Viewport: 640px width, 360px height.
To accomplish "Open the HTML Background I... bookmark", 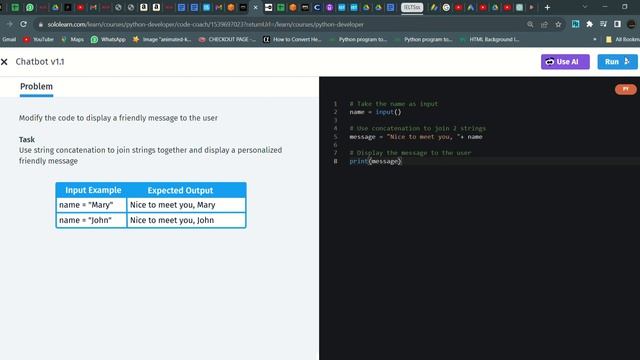I will click(489, 39).
